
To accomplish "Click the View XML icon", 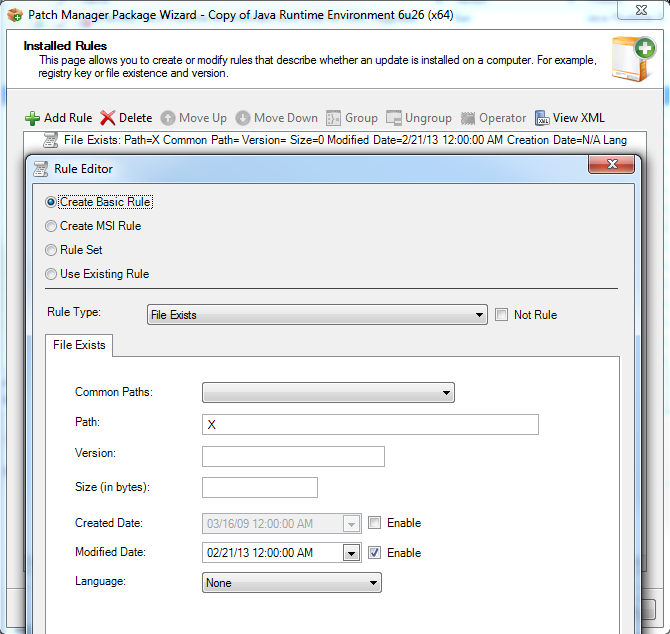I will 542,118.
